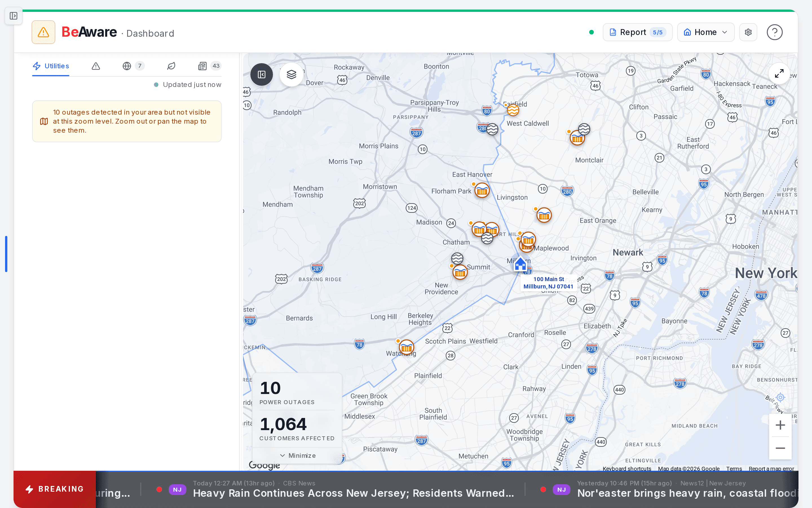This screenshot has height=508, width=812.
Task: Click the 100 Main St address label
Action: [548, 283]
